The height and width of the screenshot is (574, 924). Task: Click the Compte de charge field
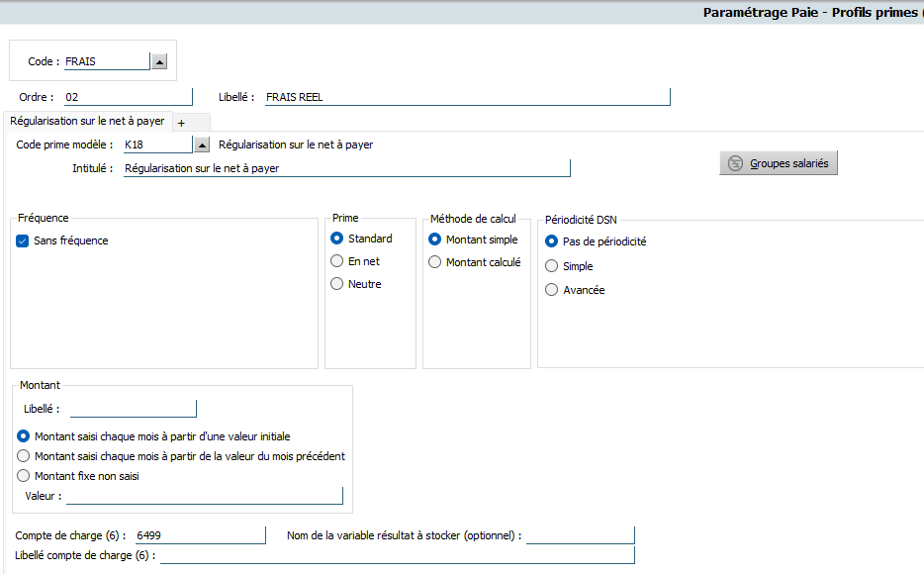tap(200, 535)
